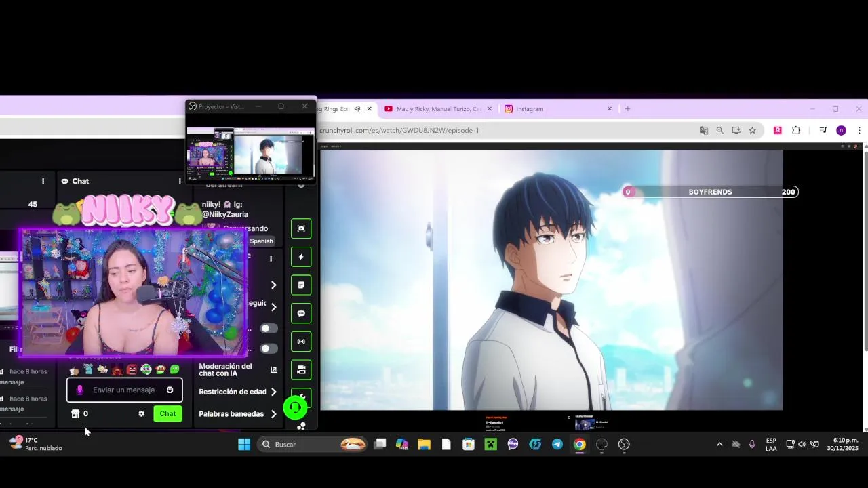Click the Enviar un mensaje input field
Image resolution: width=868 pixels, height=488 pixels.
click(x=124, y=390)
